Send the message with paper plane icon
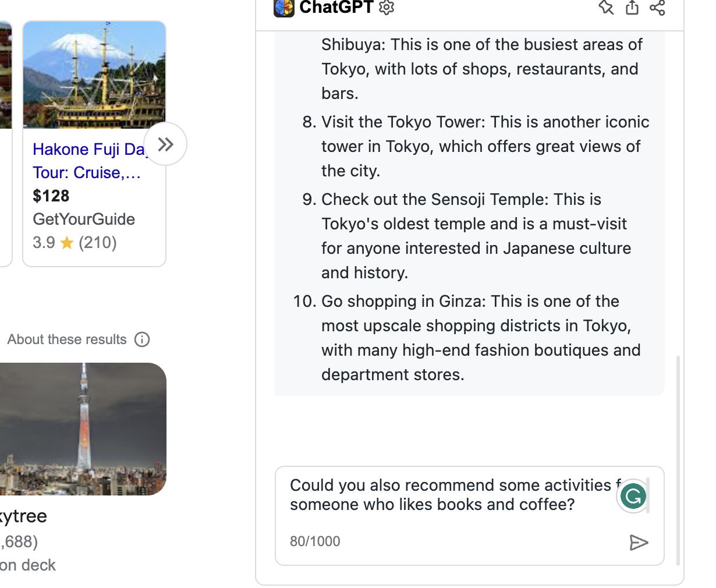Viewport: 716px width, 588px height. [x=639, y=543]
